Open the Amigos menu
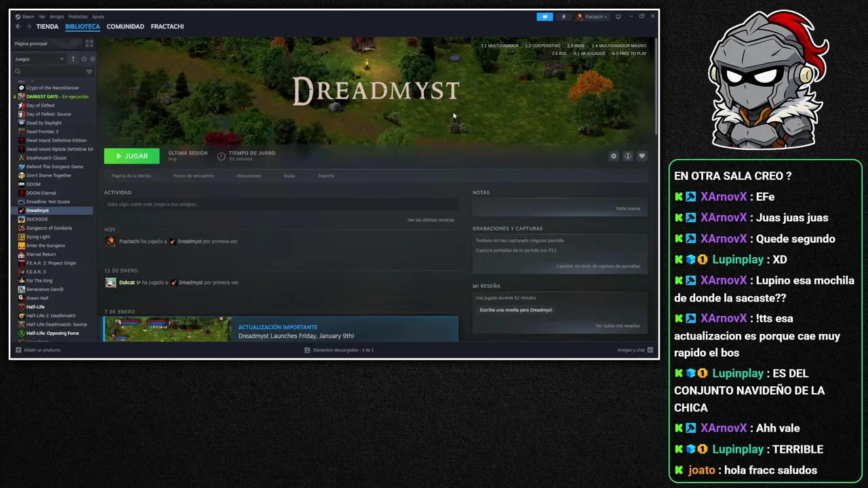 [x=57, y=16]
